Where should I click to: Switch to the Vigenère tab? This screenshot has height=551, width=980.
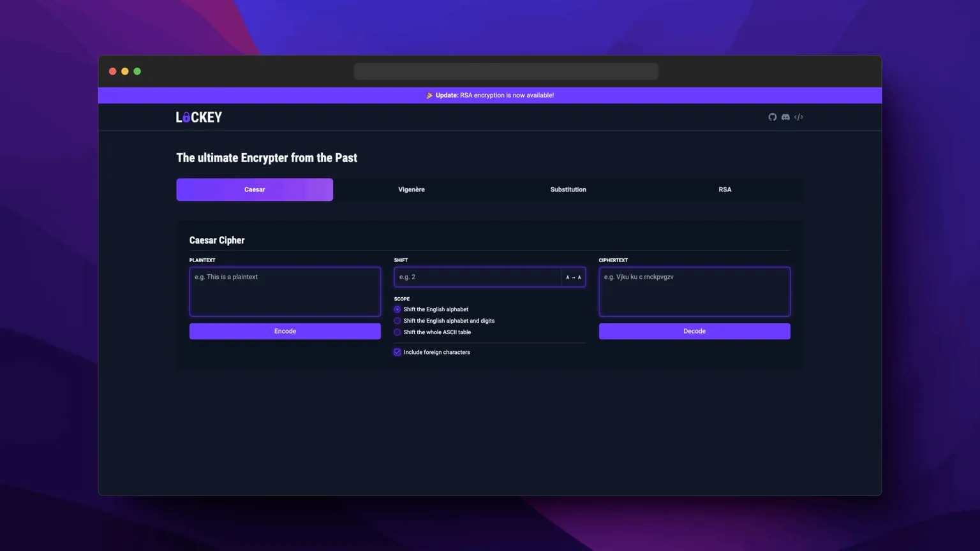pos(411,189)
